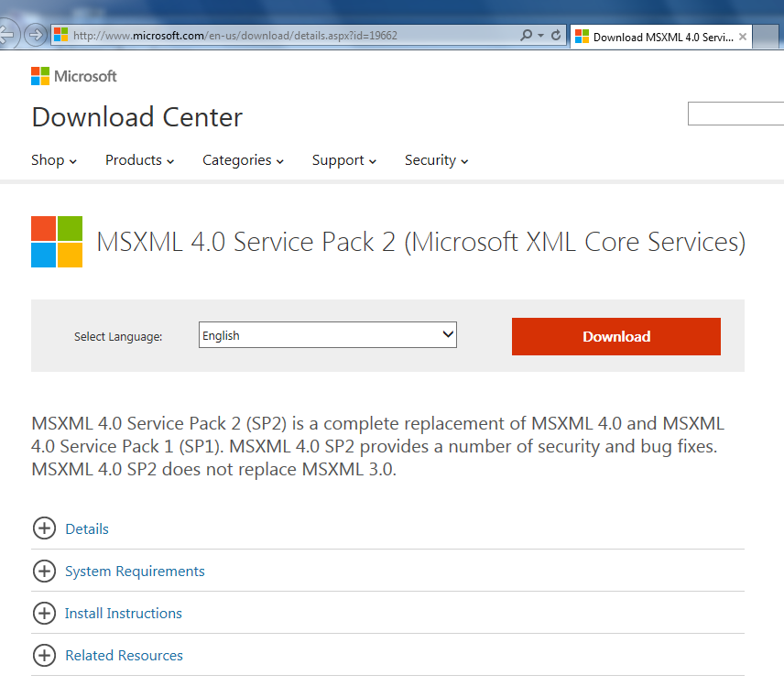The height and width of the screenshot is (686, 784).
Task: Expand the Categories menu
Action: [x=243, y=160]
